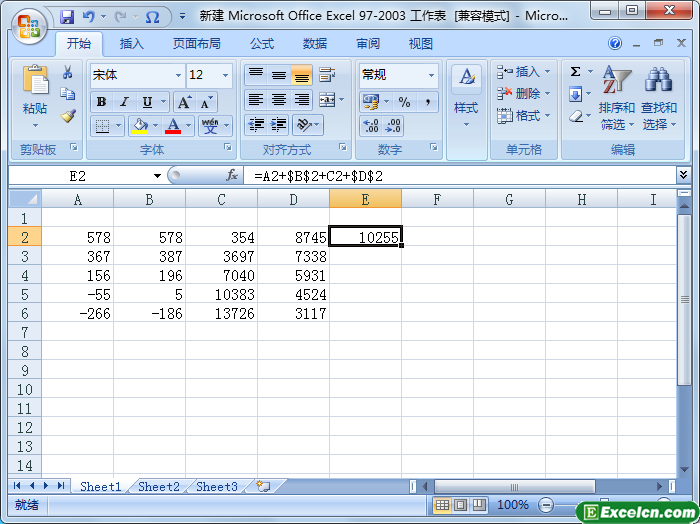
Task: Expand the number format dropdown showing 常规
Action: [432, 76]
